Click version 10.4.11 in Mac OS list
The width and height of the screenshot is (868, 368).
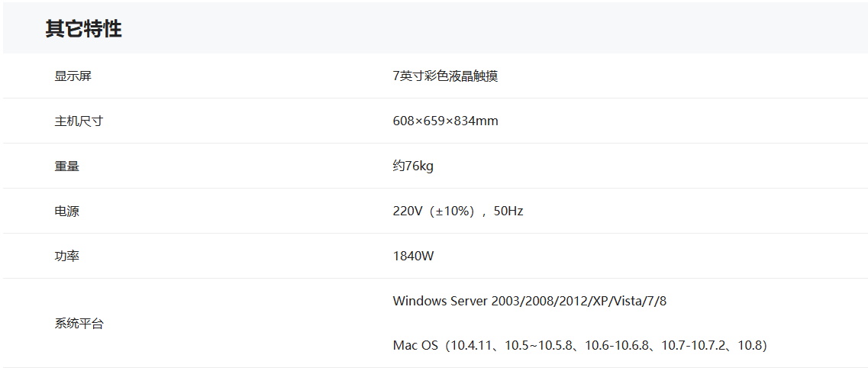[x=470, y=346]
